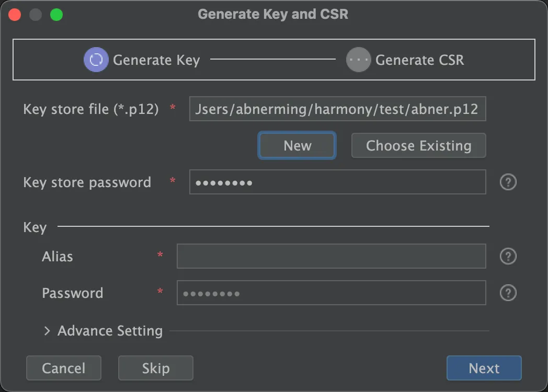Click the Generate CSR step icon
The width and height of the screenshot is (548, 392).
(359, 60)
